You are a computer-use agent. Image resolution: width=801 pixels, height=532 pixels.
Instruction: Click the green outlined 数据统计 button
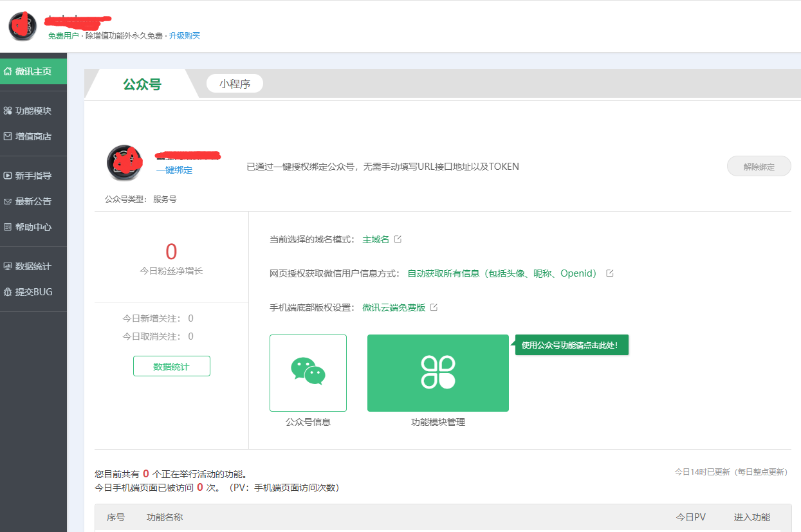pyautogui.click(x=171, y=367)
